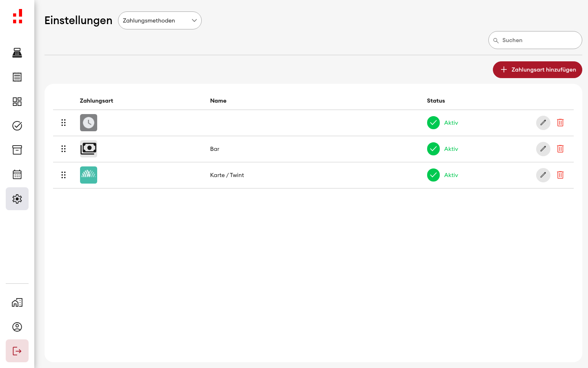Open the archive box icon in the sidebar
The height and width of the screenshot is (368, 588).
[x=17, y=150]
